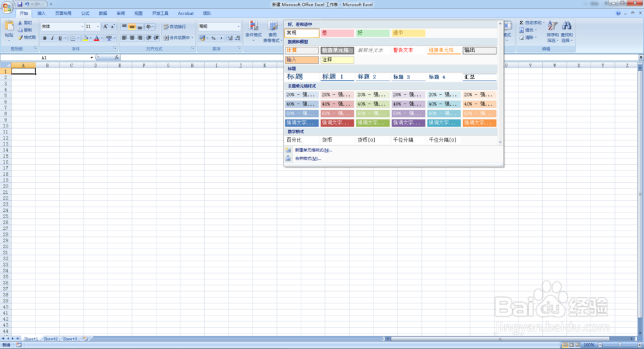
Task: Open the font name 宋体 dropdown
Action: (x=82, y=26)
